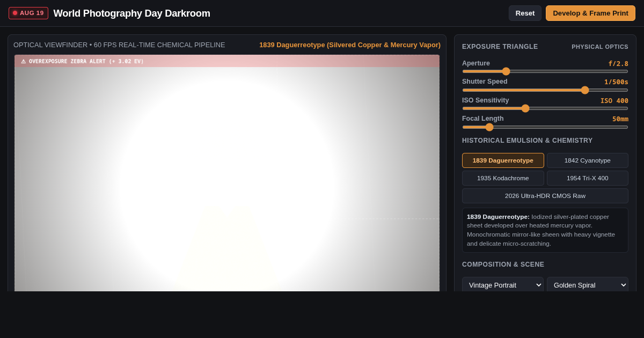Click the Optical Viewfinder pipeline caption
Image resolution: width=644 pixels, height=338 pixels.
point(119,45)
